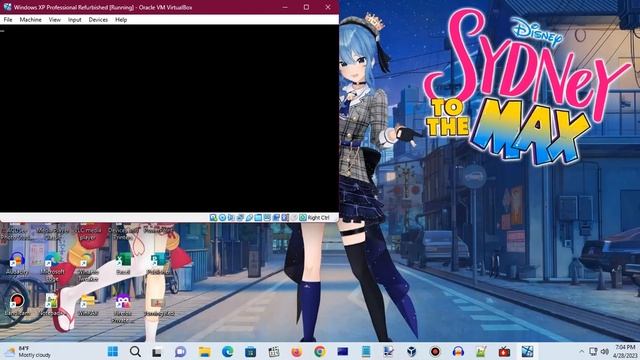This screenshot has width=640, height=360.
Task: Select the Microsoft Edge desktop shortcut
Action: pos(52,266)
